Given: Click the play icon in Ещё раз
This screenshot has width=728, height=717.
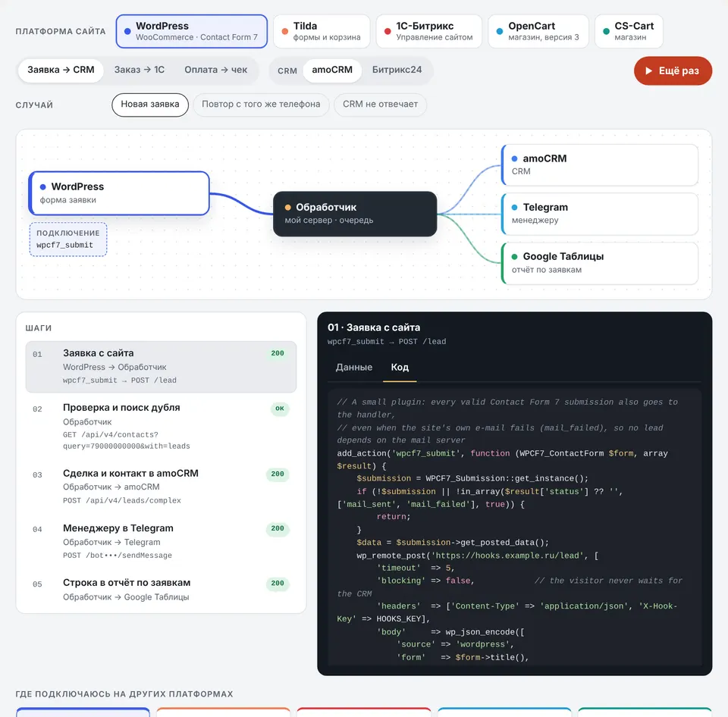Looking at the screenshot, I should pyautogui.click(x=648, y=70).
